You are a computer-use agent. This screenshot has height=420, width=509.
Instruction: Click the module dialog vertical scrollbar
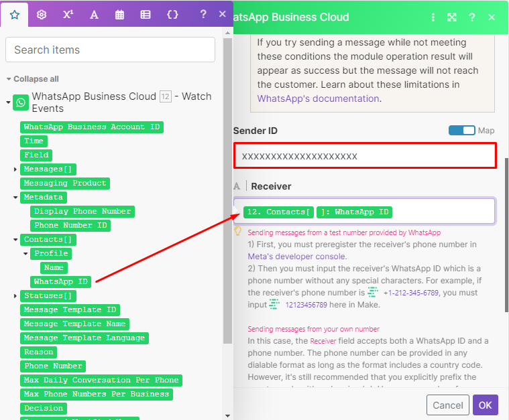click(x=506, y=235)
